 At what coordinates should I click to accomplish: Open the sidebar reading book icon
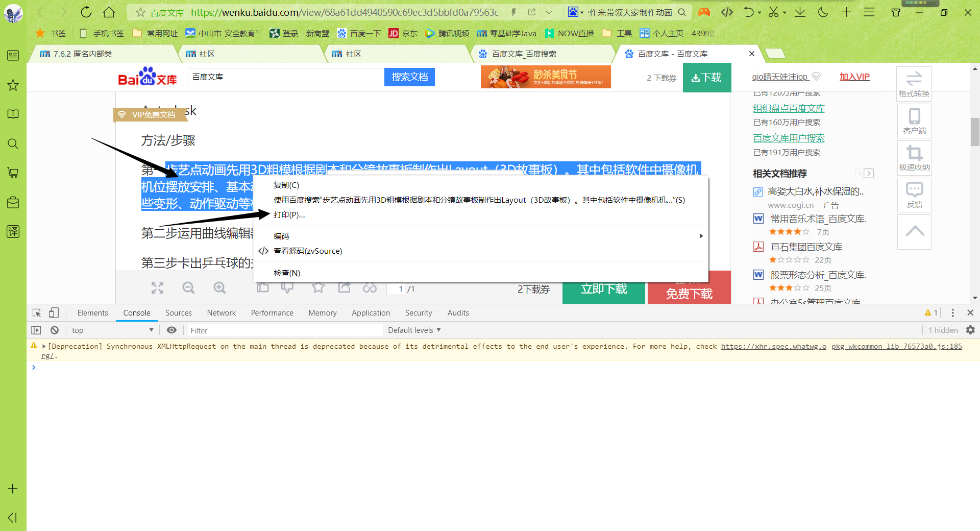[13, 114]
